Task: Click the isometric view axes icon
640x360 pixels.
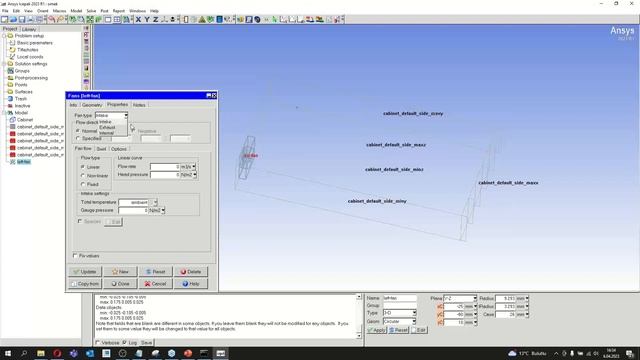Action: tap(164, 19)
